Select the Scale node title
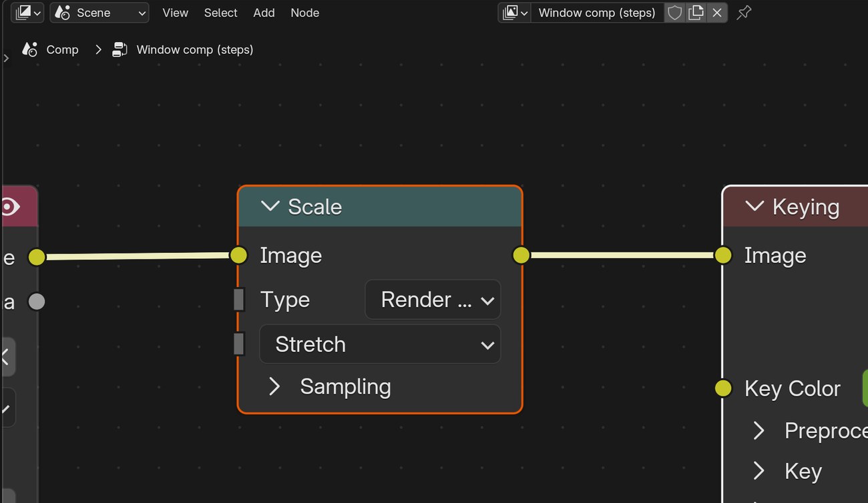This screenshot has width=868, height=503. pos(315,207)
